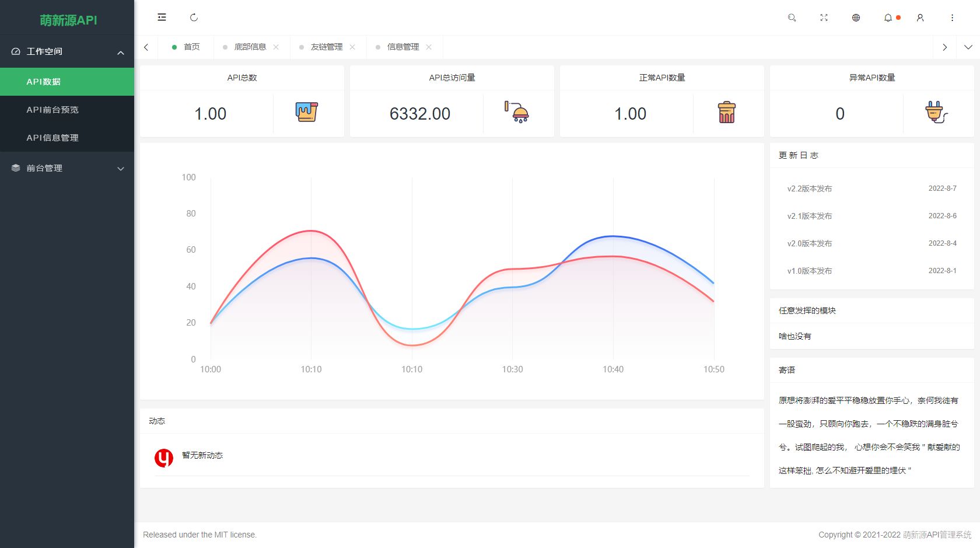Viewport: 980px width, 548px height.
Task: Open API信息管理 in sidebar
Action: pos(52,138)
